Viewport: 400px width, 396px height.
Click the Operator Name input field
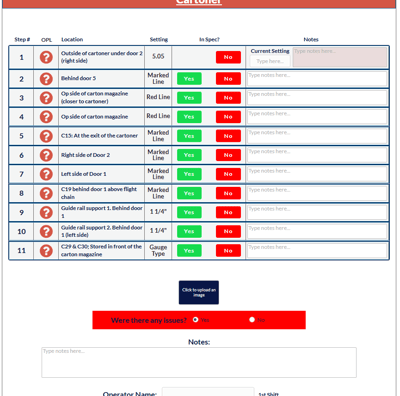(x=208, y=392)
